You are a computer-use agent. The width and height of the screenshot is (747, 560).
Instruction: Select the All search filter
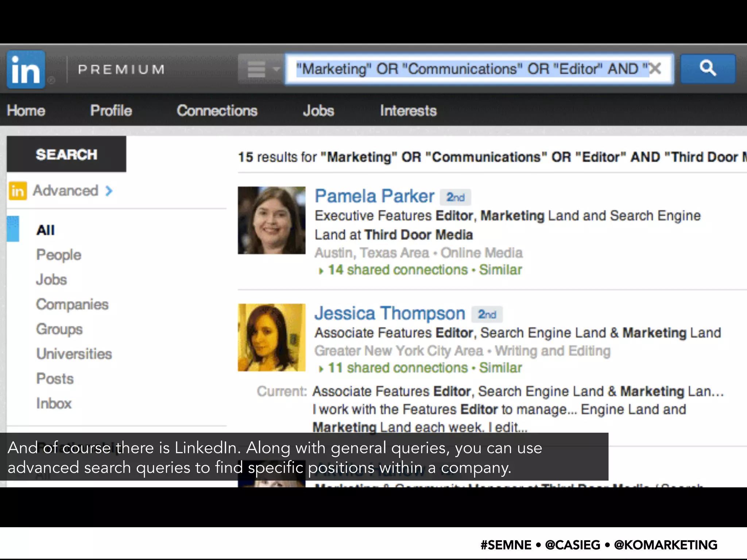[x=46, y=230]
